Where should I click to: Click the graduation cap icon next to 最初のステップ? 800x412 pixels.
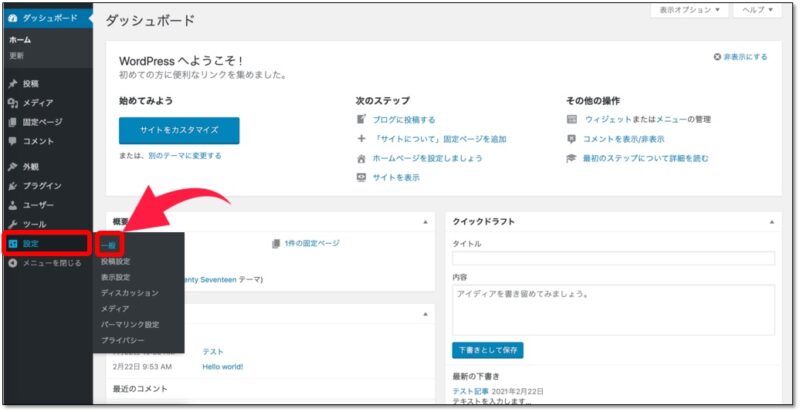[572, 159]
